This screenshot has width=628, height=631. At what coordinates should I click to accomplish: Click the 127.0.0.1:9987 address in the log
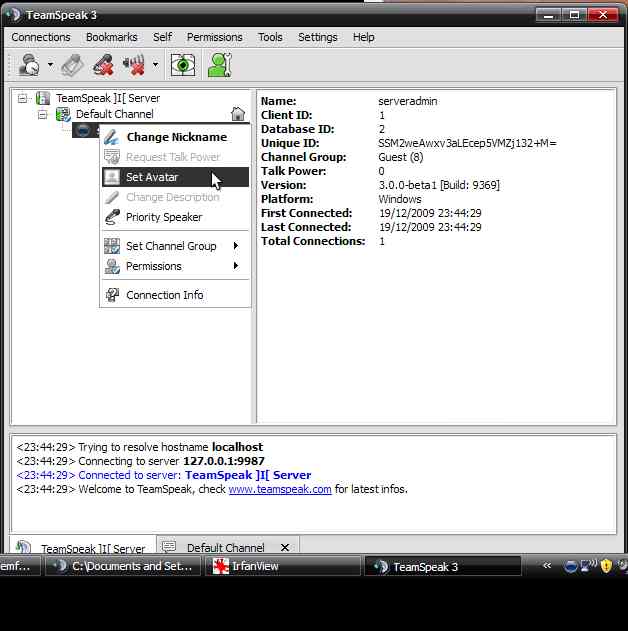224,461
